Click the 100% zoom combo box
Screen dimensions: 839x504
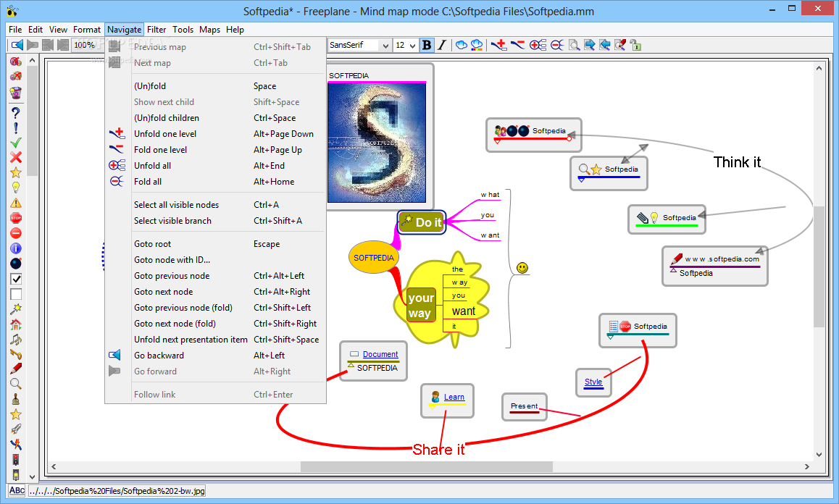pyautogui.click(x=84, y=45)
